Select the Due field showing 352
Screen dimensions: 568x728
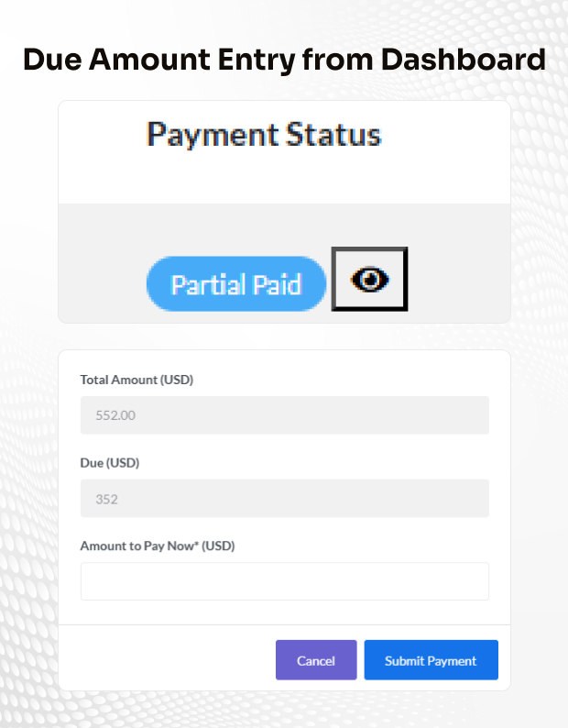click(x=284, y=499)
